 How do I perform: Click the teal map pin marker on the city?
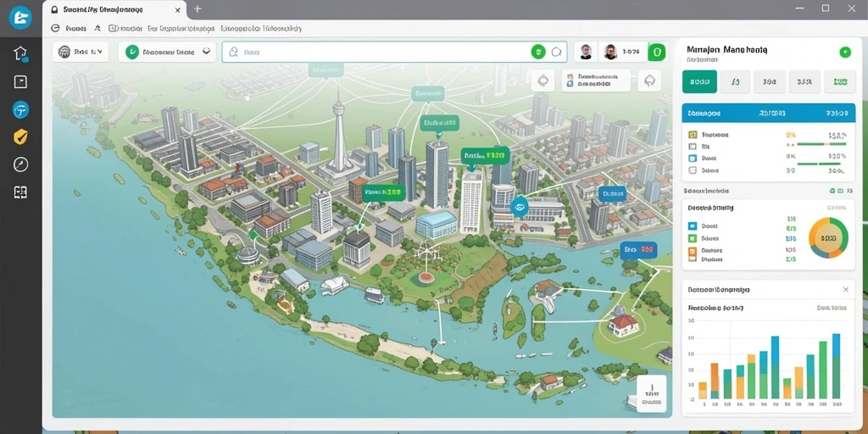(520, 207)
